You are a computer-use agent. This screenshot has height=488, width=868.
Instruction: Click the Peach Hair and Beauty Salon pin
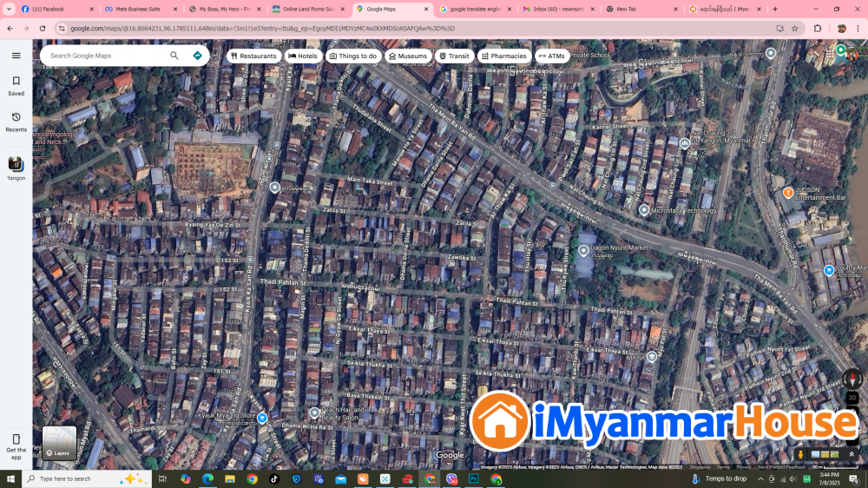(314, 412)
